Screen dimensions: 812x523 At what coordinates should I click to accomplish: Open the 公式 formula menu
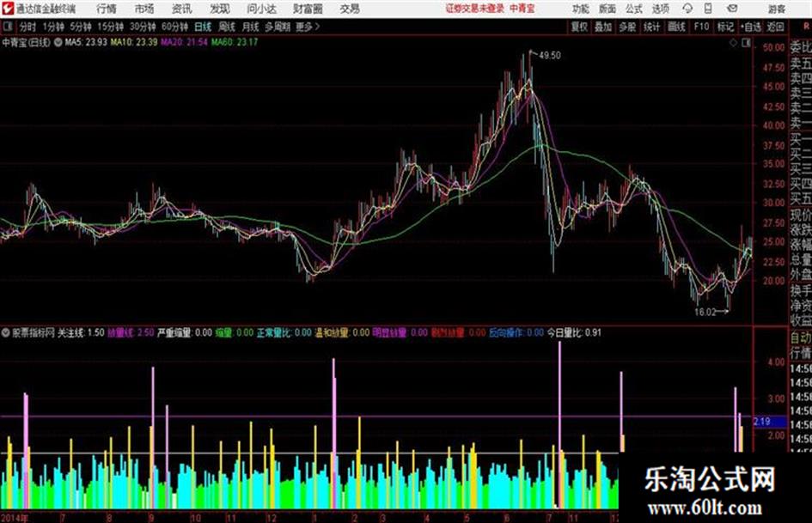pyautogui.click(x=634, y=9)
